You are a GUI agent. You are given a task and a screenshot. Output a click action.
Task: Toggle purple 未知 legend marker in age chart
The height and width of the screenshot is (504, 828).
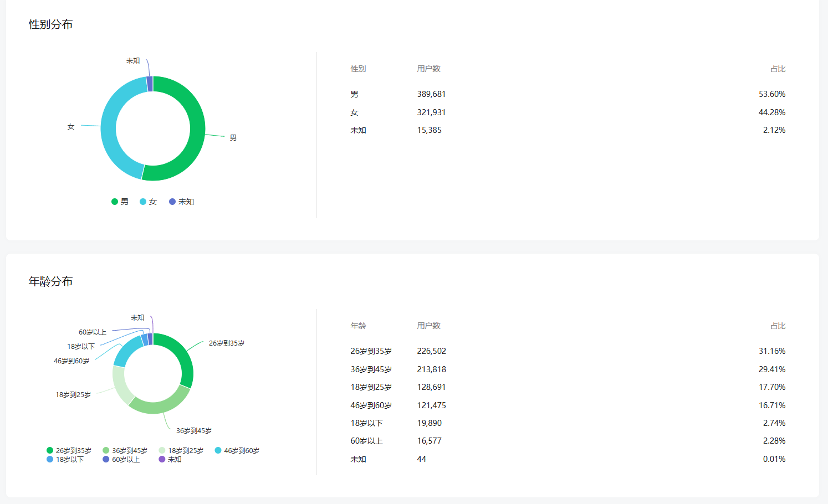[x=162, y=459]
